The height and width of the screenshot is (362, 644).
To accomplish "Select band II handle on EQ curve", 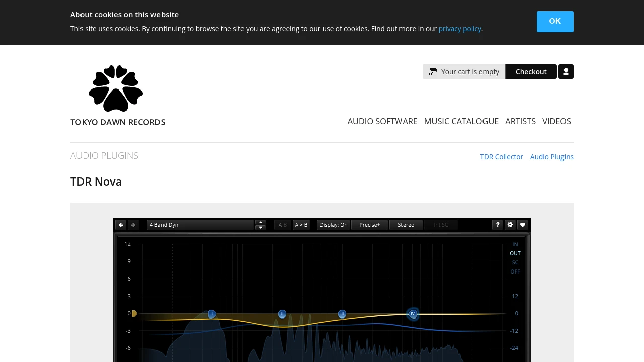I will pos(282,314).
